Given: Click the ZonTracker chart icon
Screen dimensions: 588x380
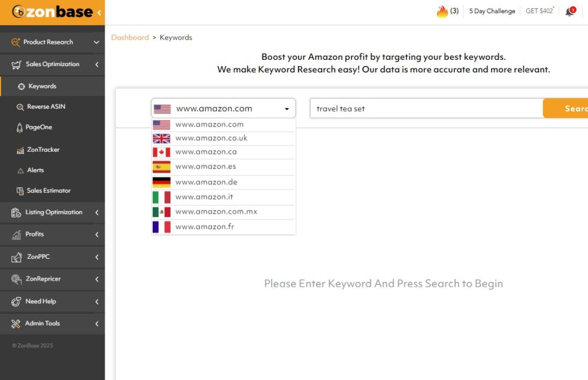Looking at the screenshot, I should [21, 150].
